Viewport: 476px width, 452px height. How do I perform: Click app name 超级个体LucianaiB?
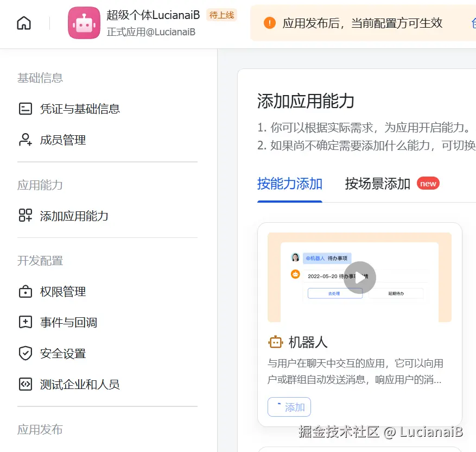(153, 15)
